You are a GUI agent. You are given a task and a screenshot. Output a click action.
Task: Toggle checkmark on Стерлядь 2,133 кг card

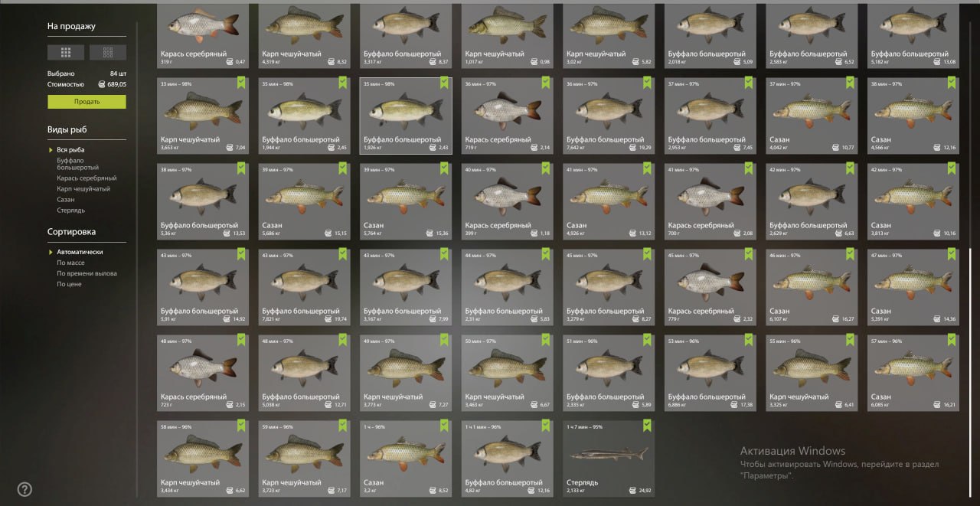click(x=647, y=426)
